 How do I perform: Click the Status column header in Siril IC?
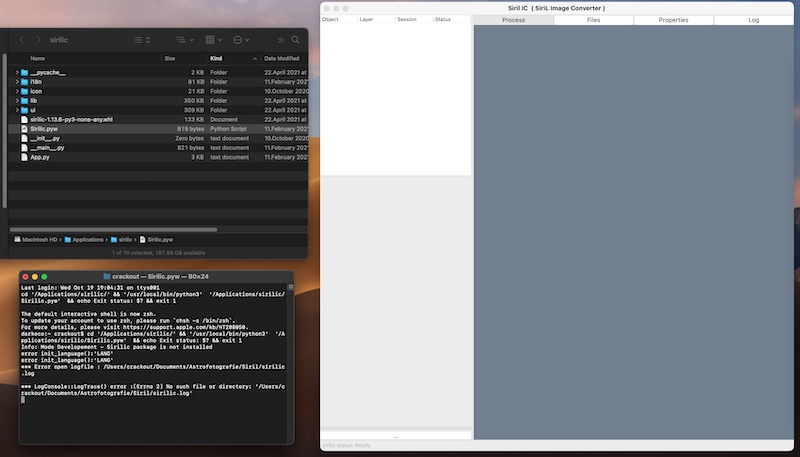click(x=452, y=19)
